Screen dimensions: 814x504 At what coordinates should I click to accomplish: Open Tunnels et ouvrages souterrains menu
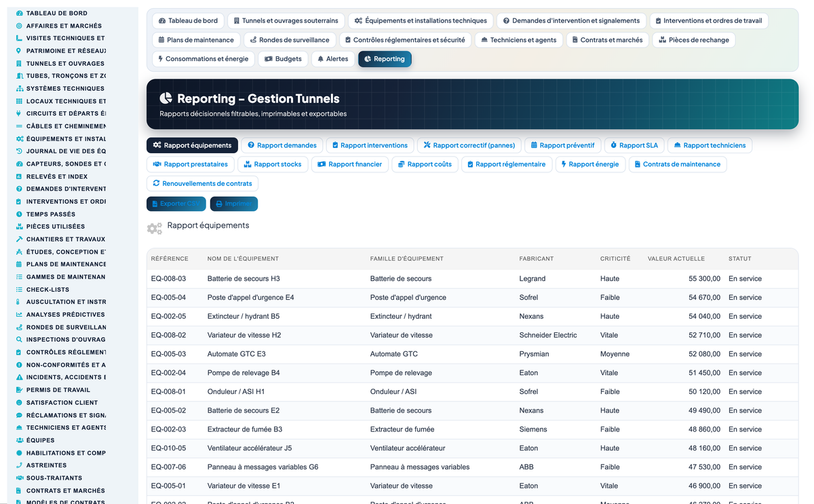coord(286,21)
